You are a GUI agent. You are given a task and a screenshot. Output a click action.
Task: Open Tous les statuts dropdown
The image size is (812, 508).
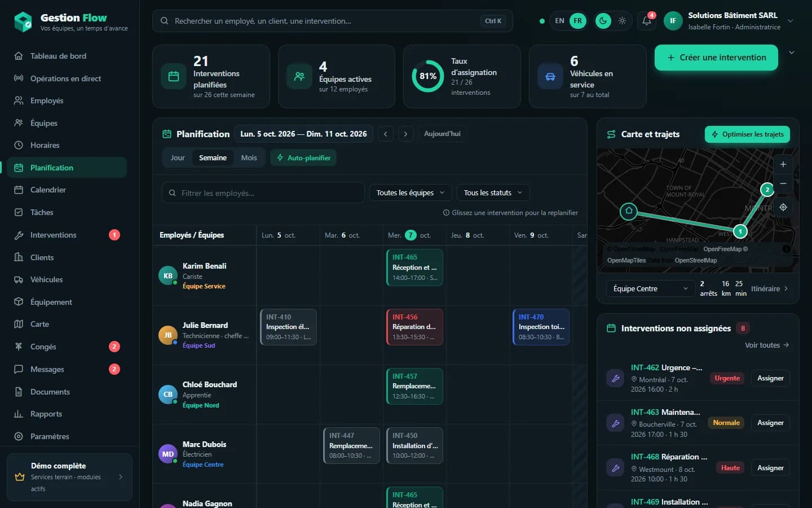coord(493,192)
